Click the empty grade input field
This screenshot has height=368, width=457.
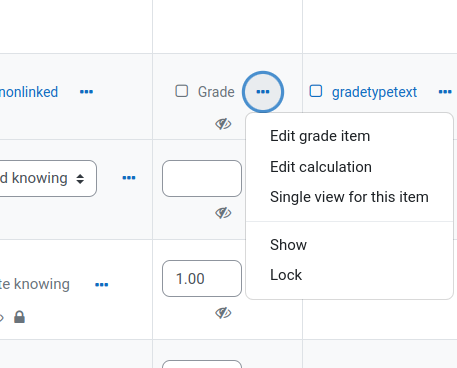click(x=202, y=178)
